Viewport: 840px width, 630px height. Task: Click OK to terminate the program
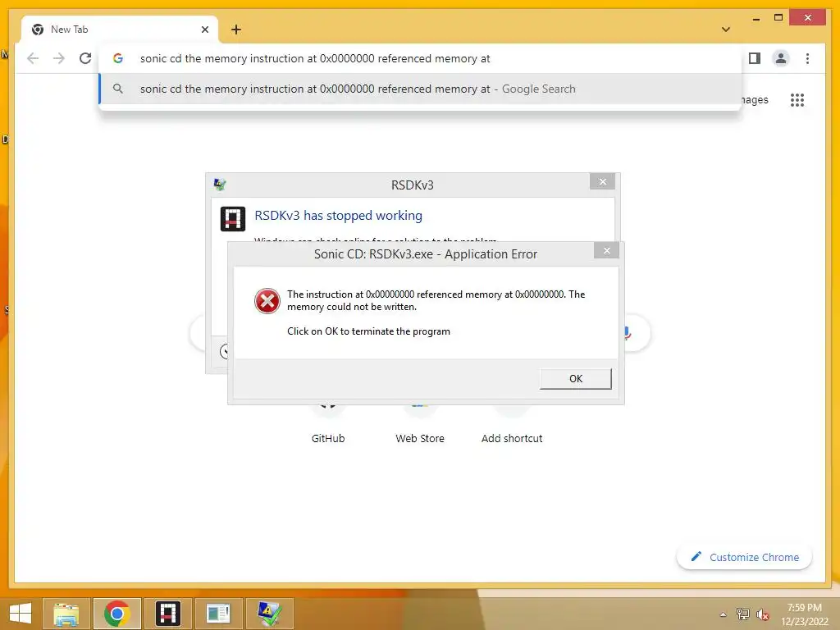(x=575, y=379)
